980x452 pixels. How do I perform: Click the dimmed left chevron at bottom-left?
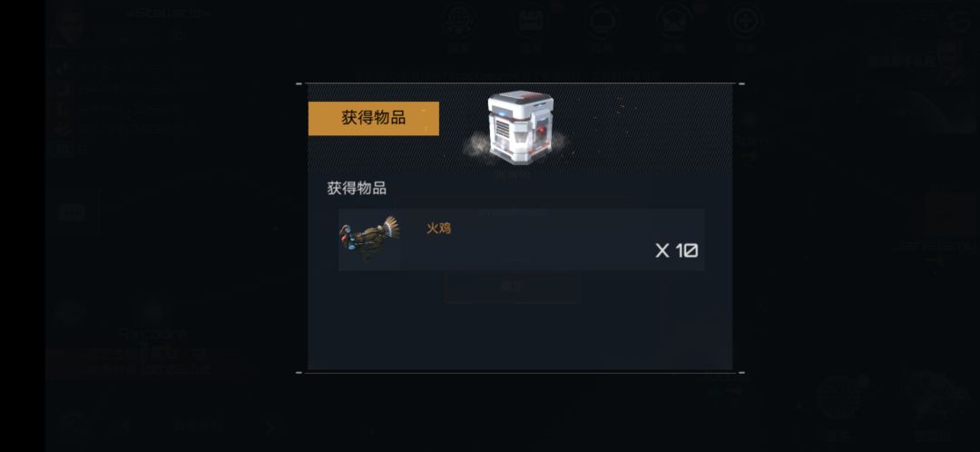(x=127, y=427)
